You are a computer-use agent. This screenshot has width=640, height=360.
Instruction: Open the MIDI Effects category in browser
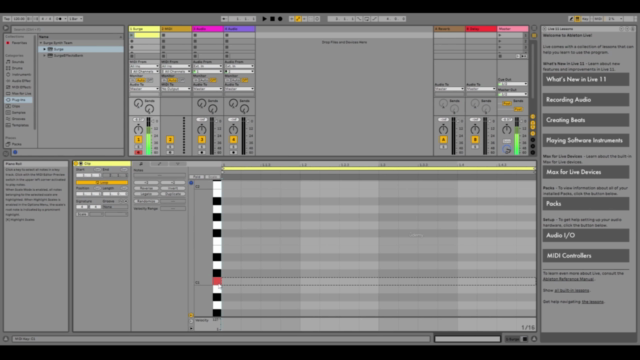[x=18, y=87]
